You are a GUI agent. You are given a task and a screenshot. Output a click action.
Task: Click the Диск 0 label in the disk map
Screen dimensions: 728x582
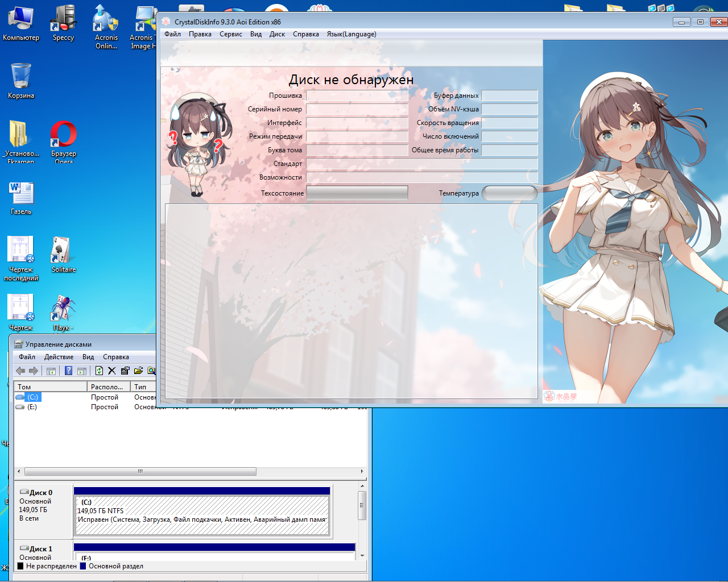pyautogui.click(x=41, y=493)
